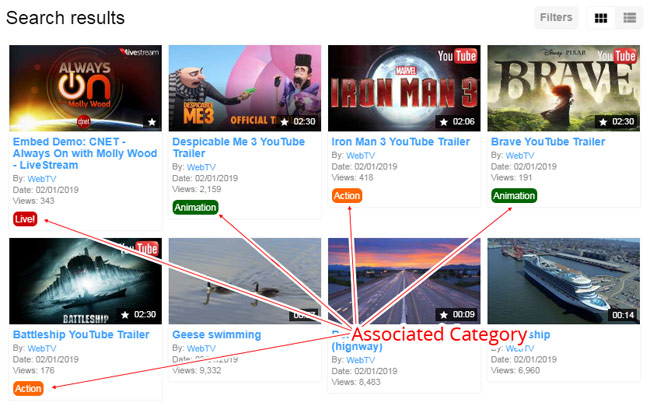The height and width of the screenshot is (406, 650).
Task: Click WebTV author link under Geese swimming
Action: coord(201,348)
